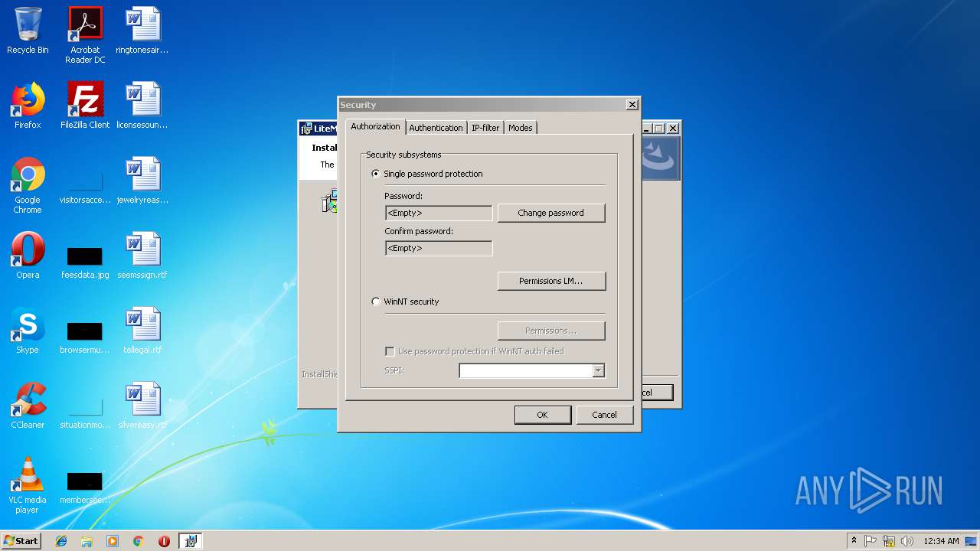Launch Opera browser shortcut
This screenshot has width=980, height=551.
28,256
